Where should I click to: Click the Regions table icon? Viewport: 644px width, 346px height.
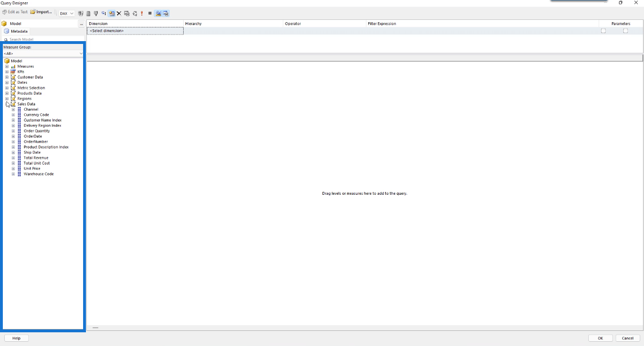(x=13, y=99)
